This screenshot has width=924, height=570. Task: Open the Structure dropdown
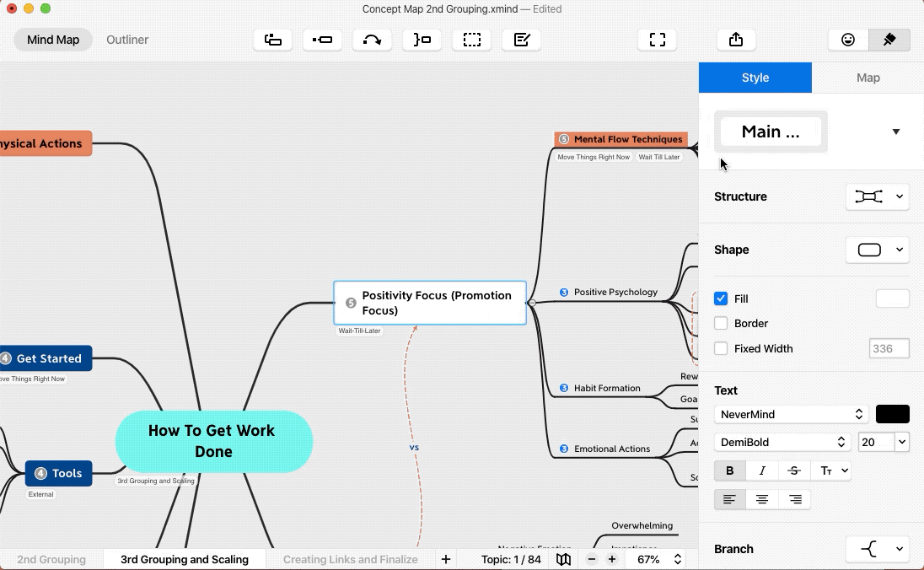point(877,196)
